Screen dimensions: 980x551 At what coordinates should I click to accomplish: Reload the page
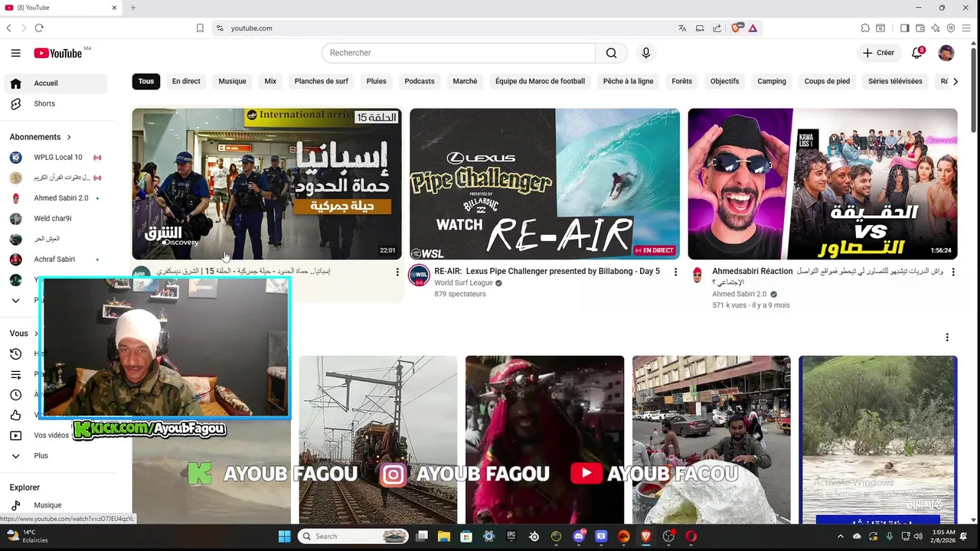(39, 28)
